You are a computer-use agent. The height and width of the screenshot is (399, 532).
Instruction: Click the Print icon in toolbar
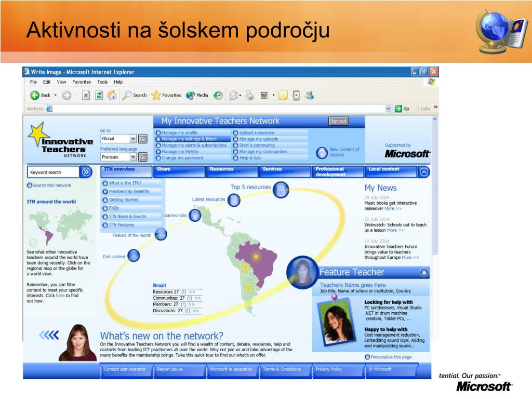tap(249, 96)
